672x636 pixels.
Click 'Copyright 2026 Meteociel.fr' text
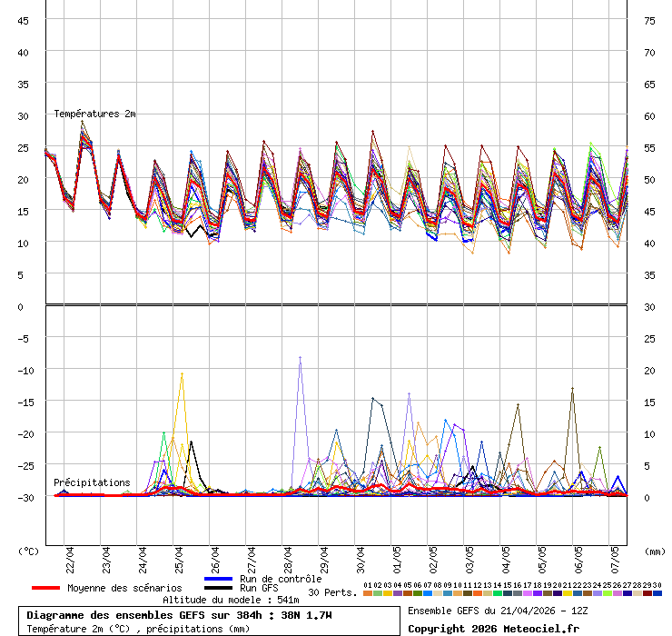pos(493,628)
